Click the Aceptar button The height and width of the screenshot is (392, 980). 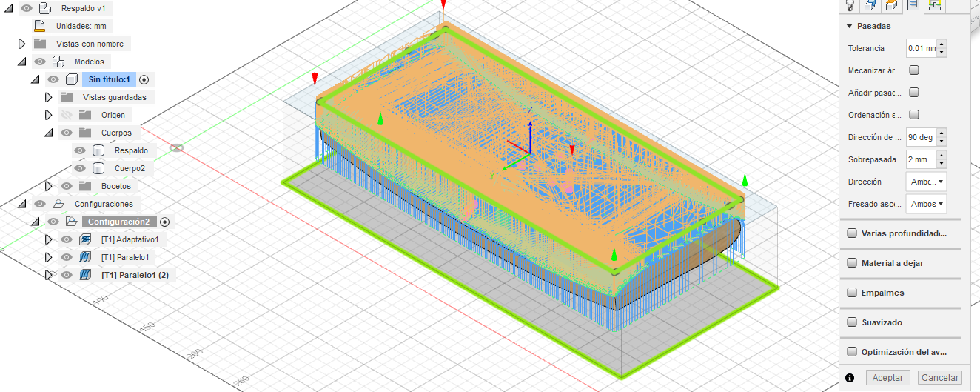887,378
